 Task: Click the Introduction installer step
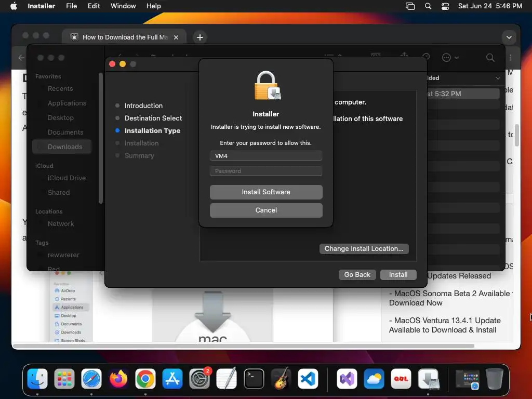(x=143, y=105)
